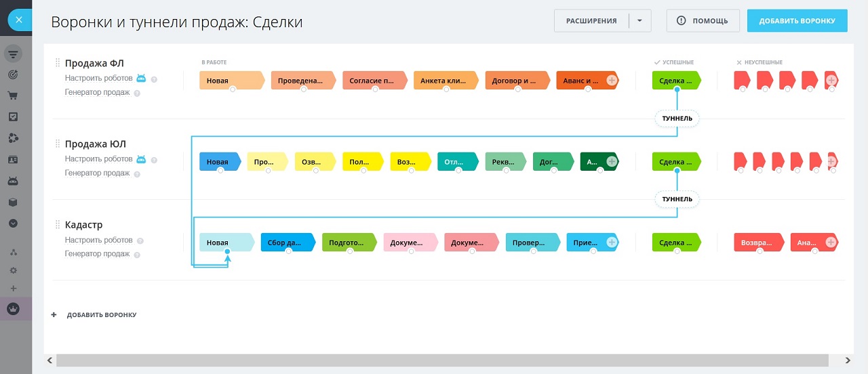Select the Согласие п... stage
This screenshot has width=868, height=374.
click(375, 81)
